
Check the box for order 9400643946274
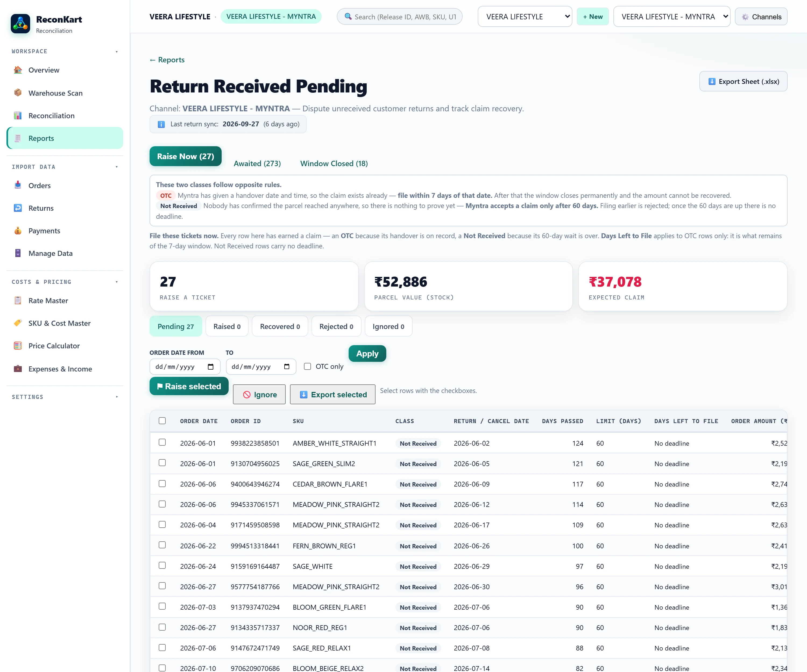tap(162, 484)
